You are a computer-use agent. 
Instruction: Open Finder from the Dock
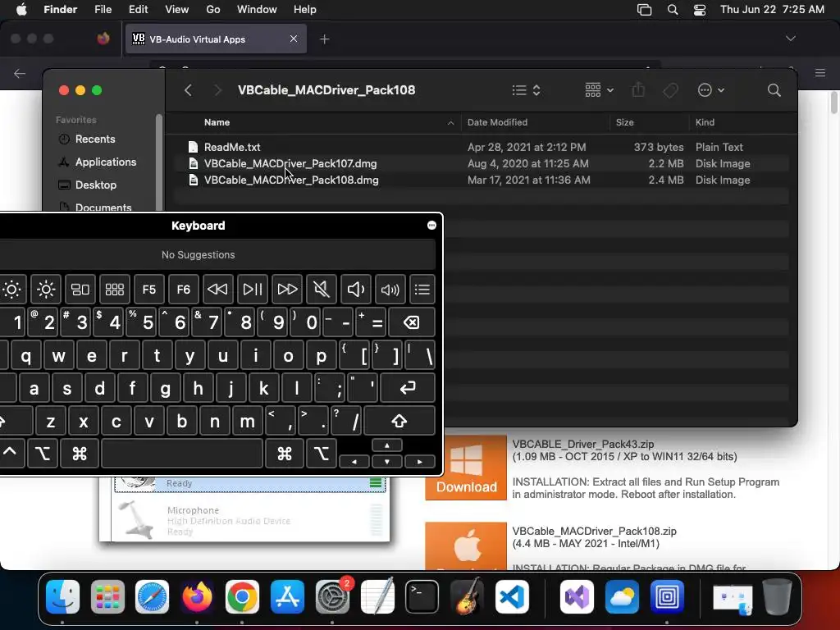tap(62, 596)
